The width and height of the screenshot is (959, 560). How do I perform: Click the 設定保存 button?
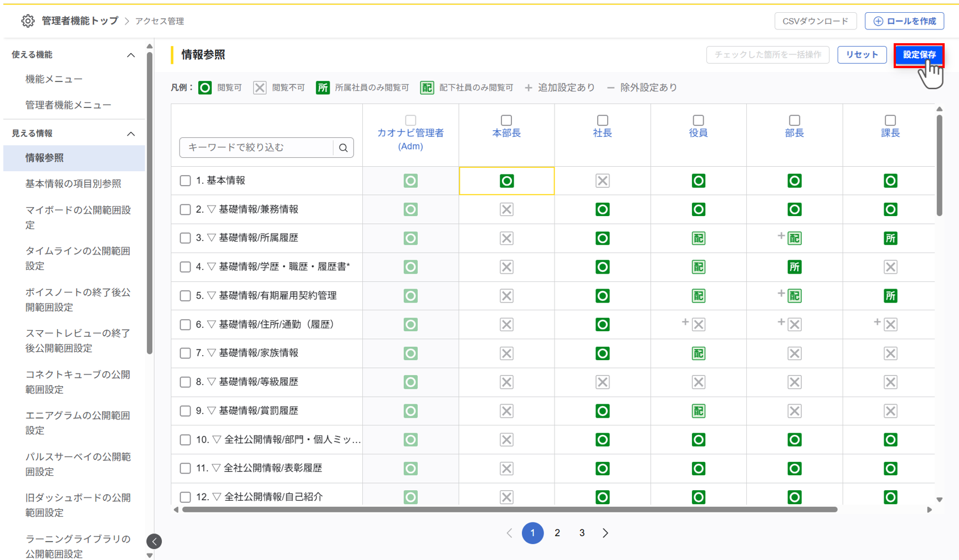[x=919, y=55]
